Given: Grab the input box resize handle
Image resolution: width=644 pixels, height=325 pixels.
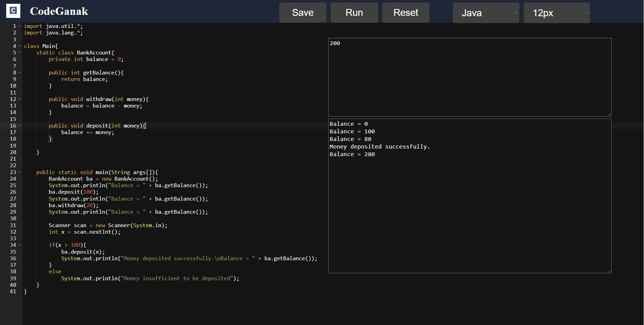Looking at the screenshot, I should pos(609,114).
